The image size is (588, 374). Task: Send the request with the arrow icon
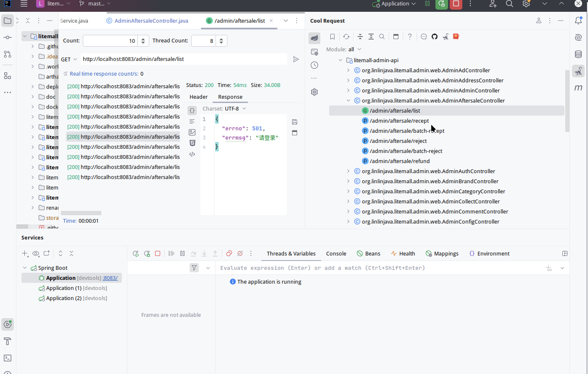(296, 59)
